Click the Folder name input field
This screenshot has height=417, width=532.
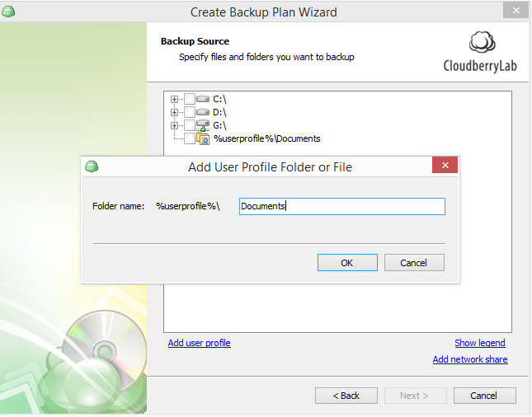pyautogui.click(x=342, y=207)
